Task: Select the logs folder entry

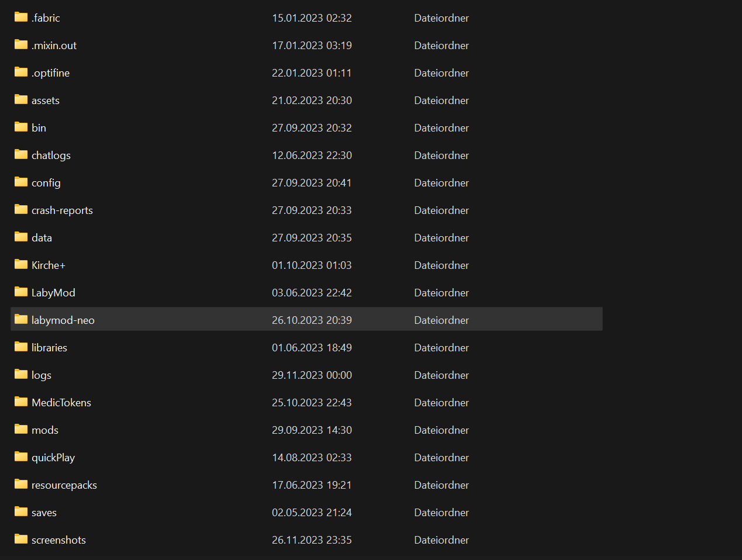Action: click(42, 375)
